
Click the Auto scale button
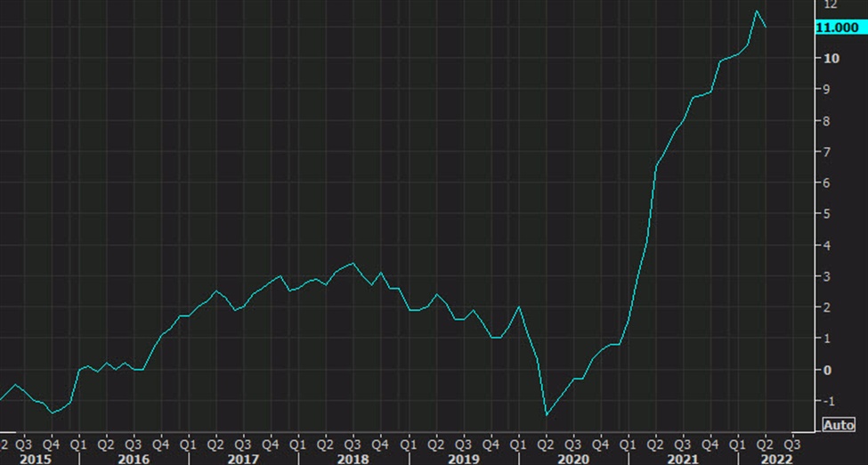click(x=840, y=425)
